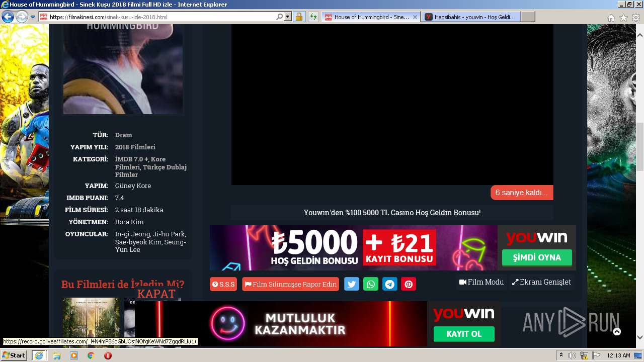Click the black video player area
Screen dimensions: 644x362
coord(392,105)
